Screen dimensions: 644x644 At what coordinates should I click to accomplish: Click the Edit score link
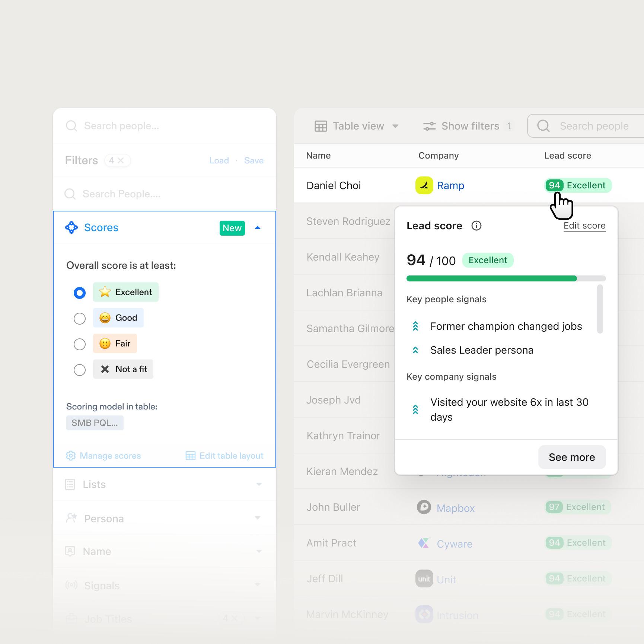point(584,226)
